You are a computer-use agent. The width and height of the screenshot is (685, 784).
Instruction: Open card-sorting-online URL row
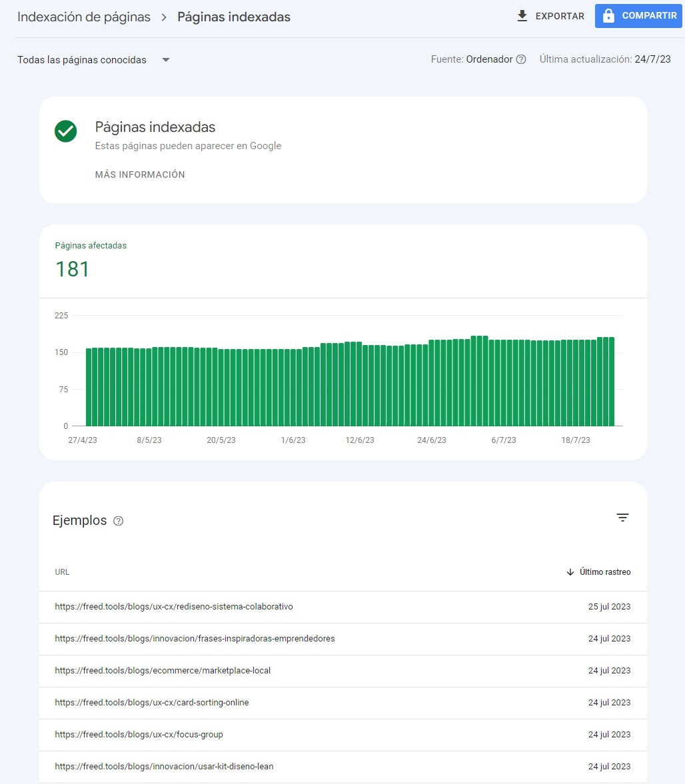(343, 703)
